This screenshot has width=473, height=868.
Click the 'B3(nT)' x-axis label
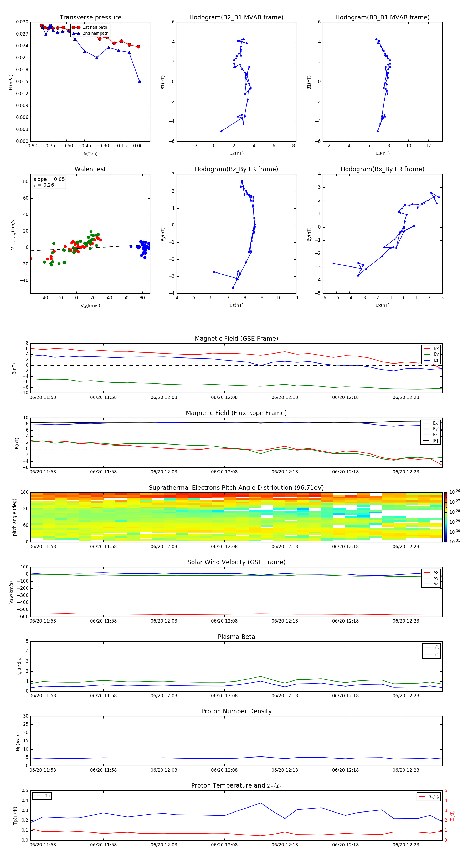(x=382, y=153)
